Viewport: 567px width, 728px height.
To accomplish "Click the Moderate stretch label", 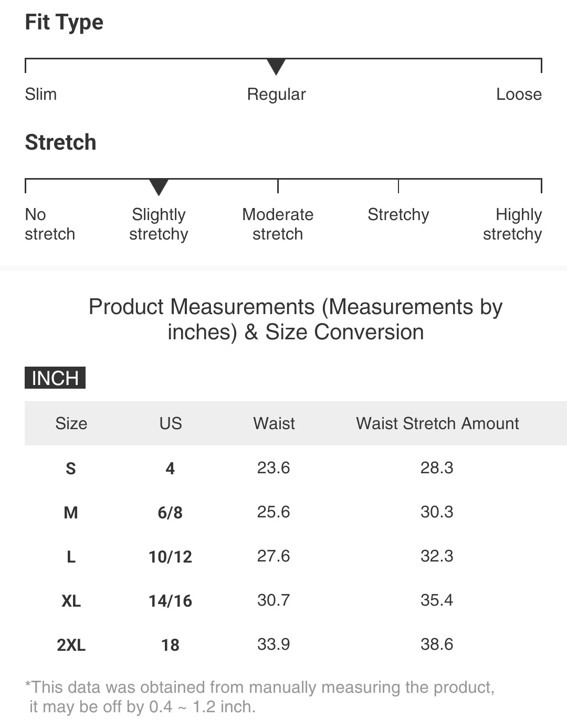I will 278,224.
